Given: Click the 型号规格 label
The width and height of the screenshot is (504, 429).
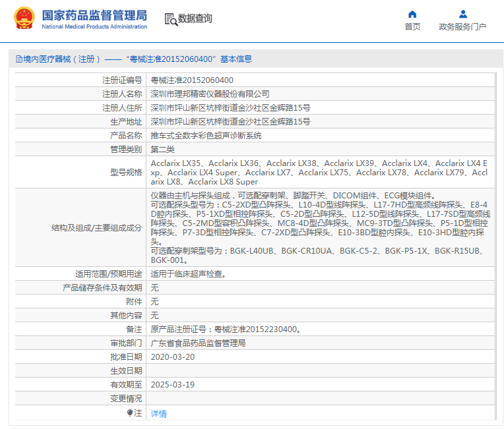Looking at the screenshot, I should (126, 173).
